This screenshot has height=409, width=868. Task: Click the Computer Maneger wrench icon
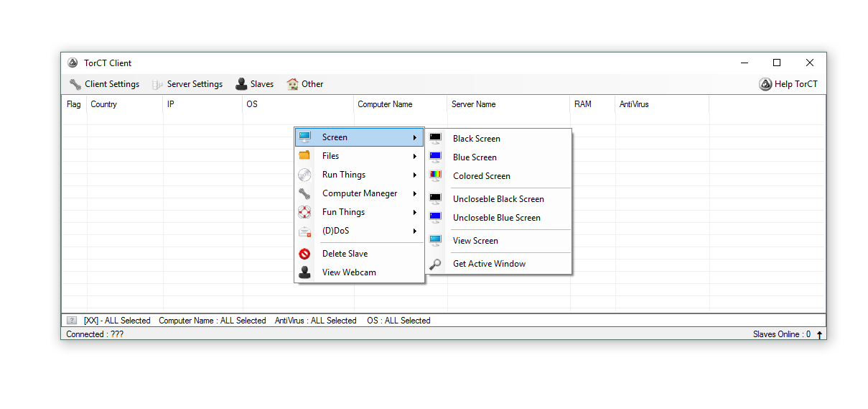(x=304, y=193)
